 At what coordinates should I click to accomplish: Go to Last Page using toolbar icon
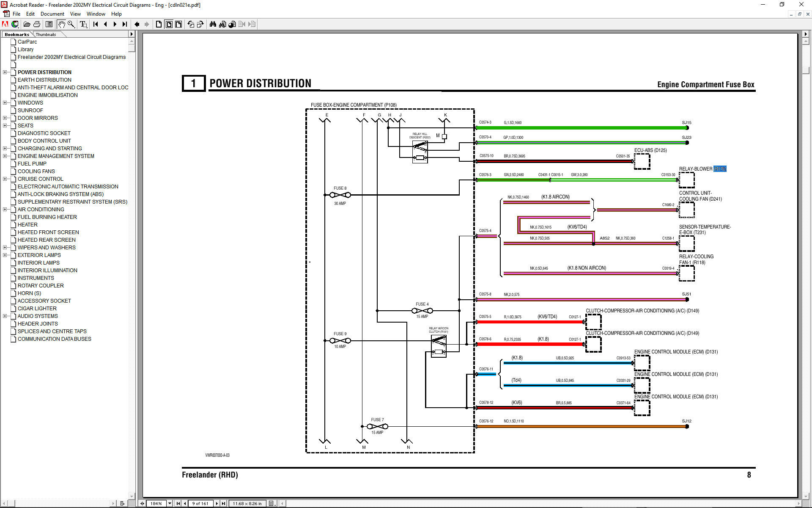click(125, 24)
